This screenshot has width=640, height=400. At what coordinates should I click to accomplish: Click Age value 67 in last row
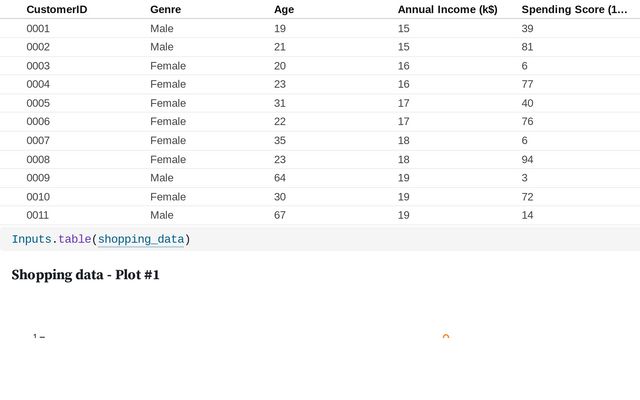coord(280,215)
